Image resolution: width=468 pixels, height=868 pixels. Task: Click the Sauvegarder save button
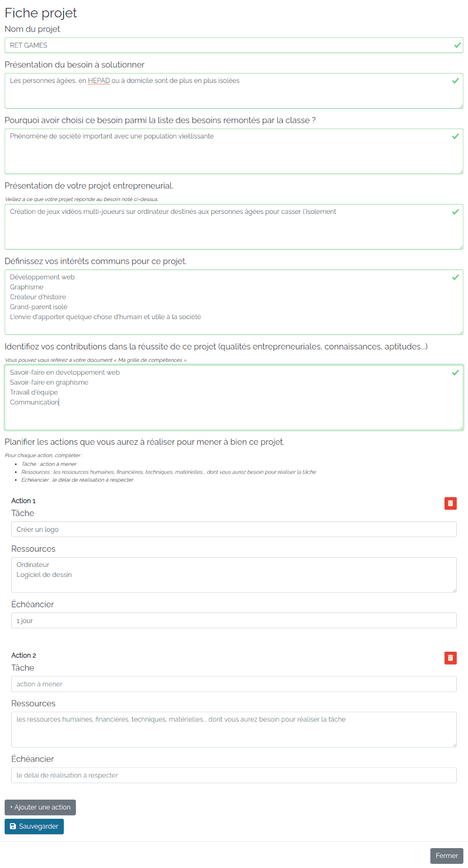click(x=34, y=826)
